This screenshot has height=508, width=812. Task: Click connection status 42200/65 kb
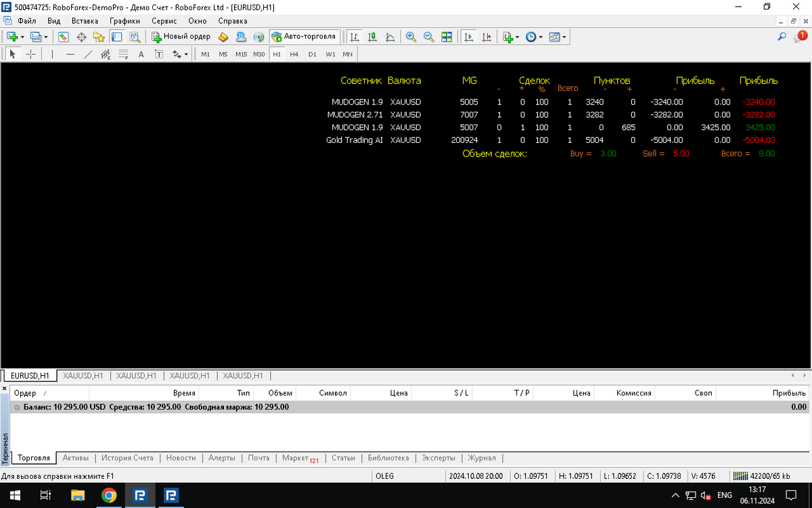click(x=763, y=476)
